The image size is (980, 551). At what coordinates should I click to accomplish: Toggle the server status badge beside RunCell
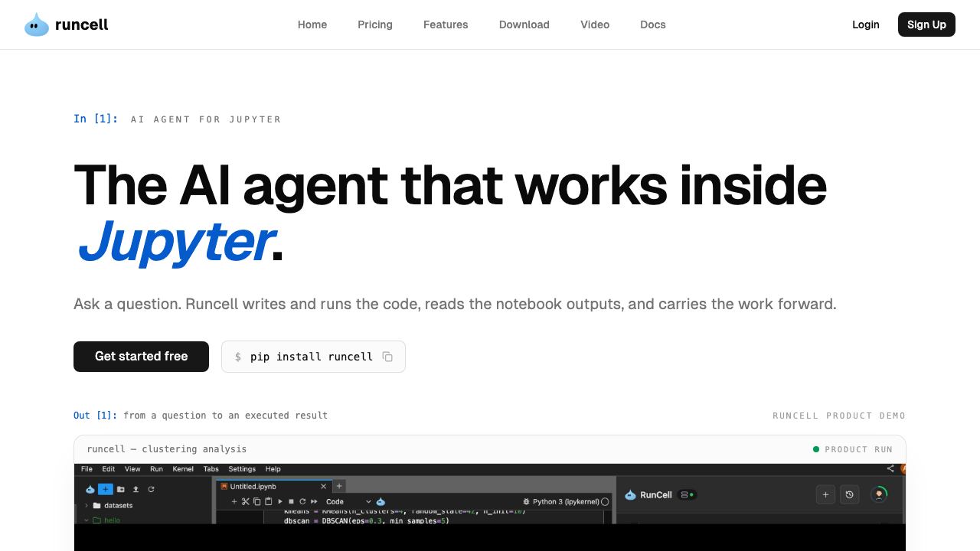pyautogui.click(x=687, y=495)
